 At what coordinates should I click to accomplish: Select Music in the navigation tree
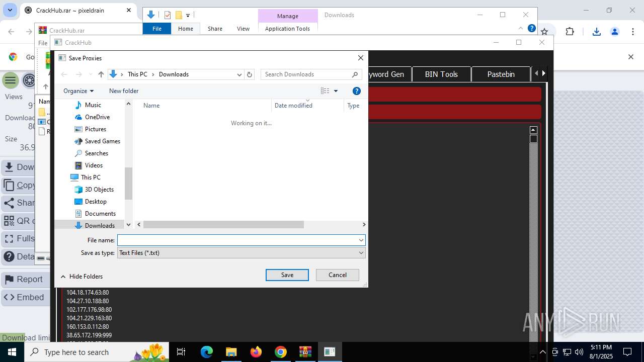(93, 105)
